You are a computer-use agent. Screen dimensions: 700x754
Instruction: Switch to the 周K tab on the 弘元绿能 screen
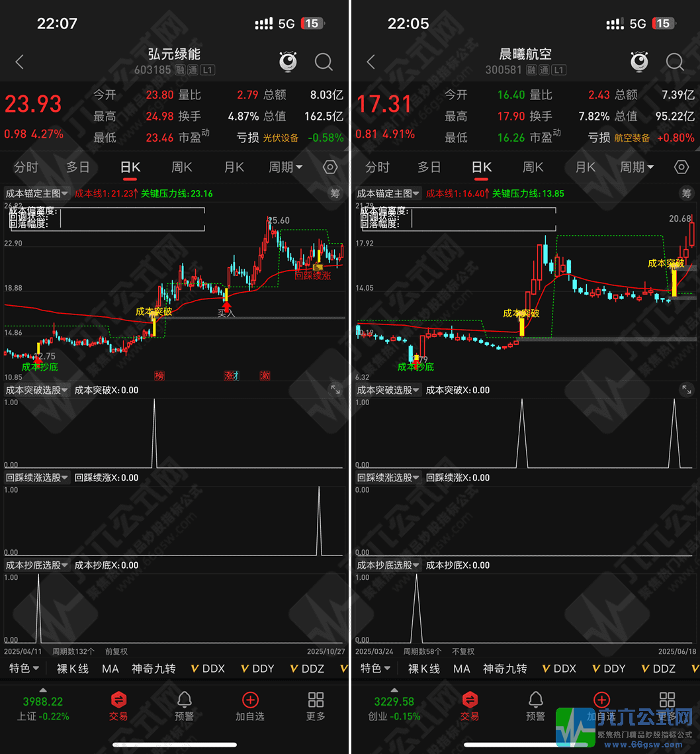coord(181,167)
